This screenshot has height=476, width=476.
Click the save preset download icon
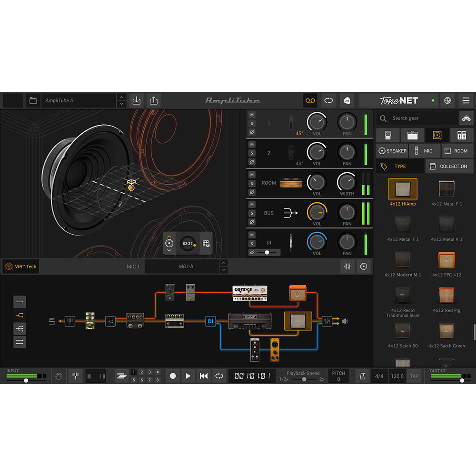(137, 100)
